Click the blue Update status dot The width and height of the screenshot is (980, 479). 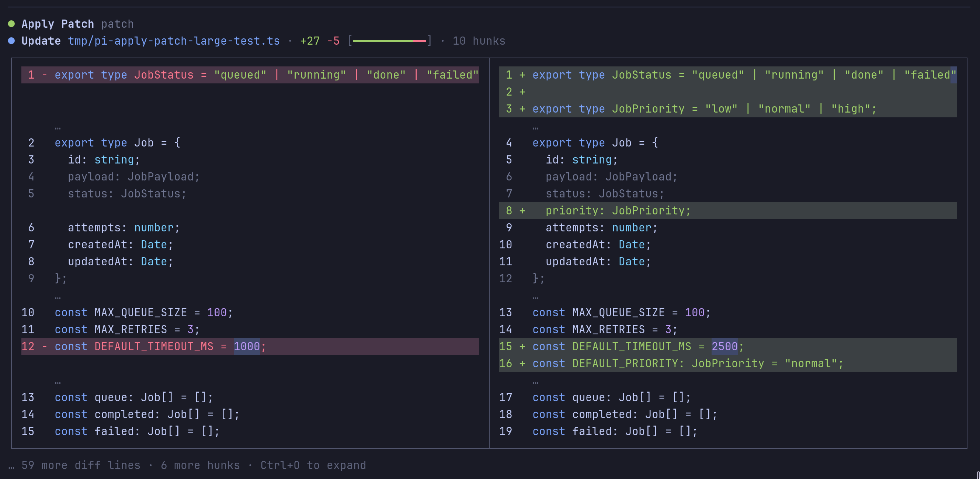11,41
